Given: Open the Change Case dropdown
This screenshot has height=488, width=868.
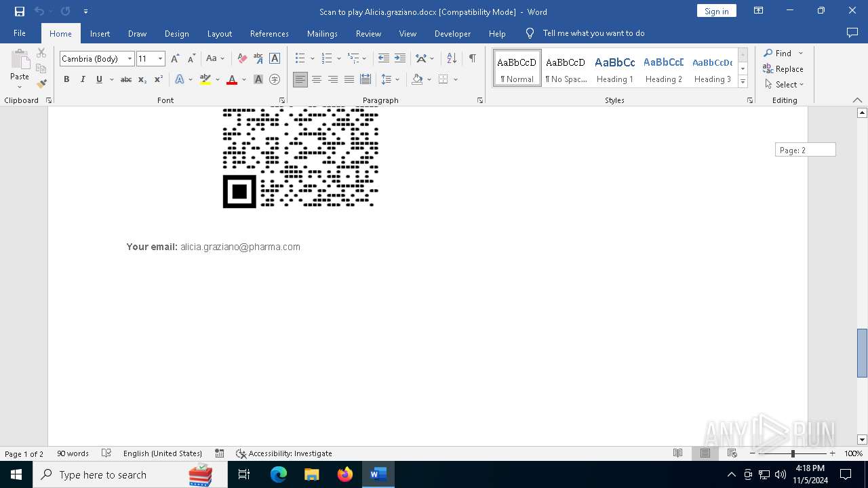Looking at the screenshot, I should tap(215, 59).
